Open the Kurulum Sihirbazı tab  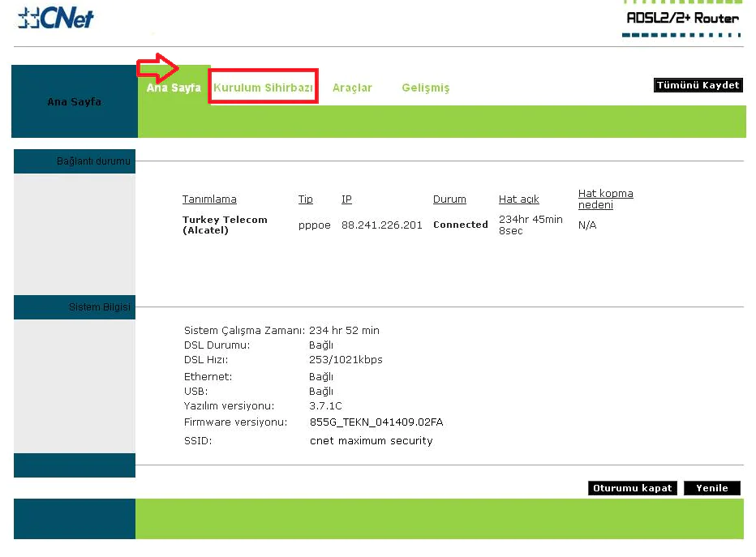264,88
